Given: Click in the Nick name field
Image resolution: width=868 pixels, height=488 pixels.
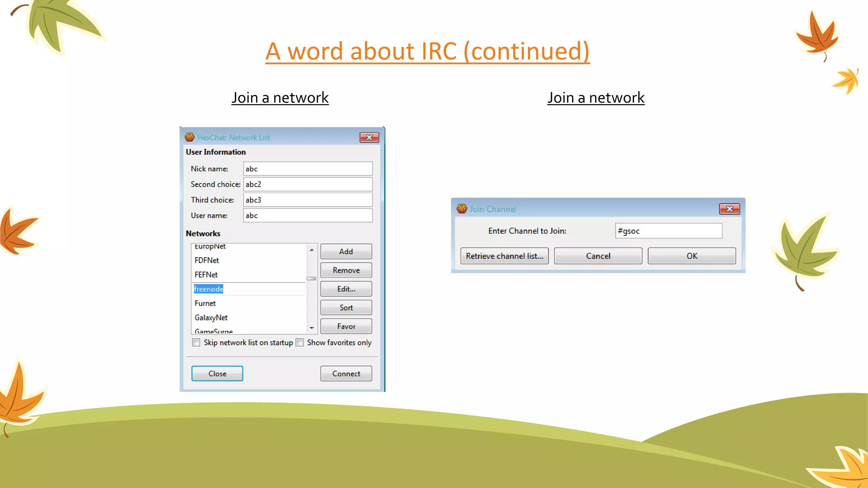Looking at the screenshot, I should [x=308, y=169].
